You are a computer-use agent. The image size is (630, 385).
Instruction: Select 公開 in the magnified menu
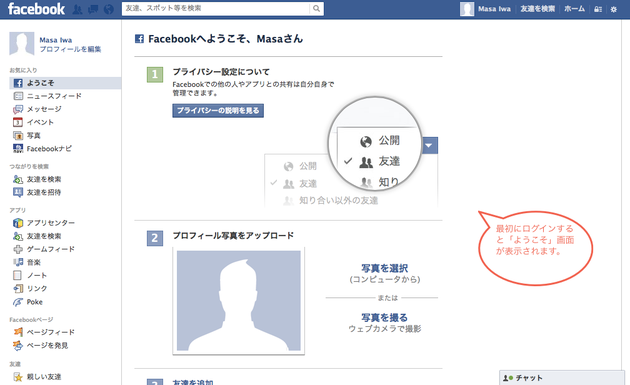click(x=380, y=141)
